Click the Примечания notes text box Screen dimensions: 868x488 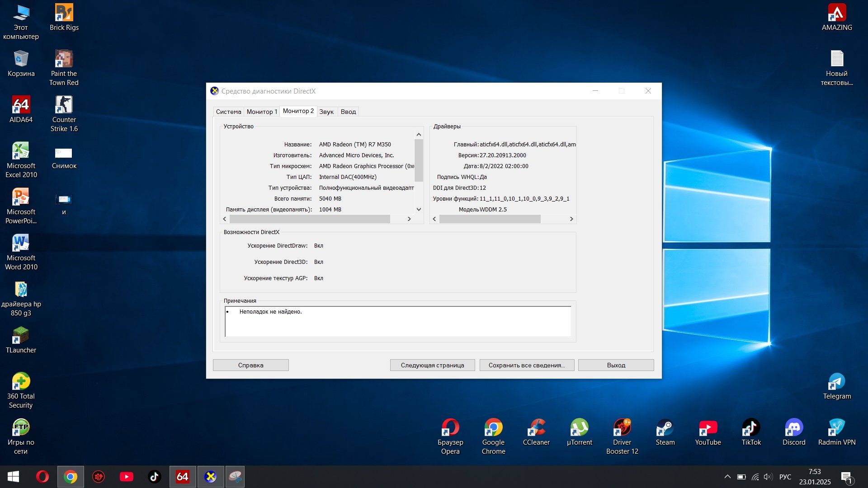[x=398, y=322]
